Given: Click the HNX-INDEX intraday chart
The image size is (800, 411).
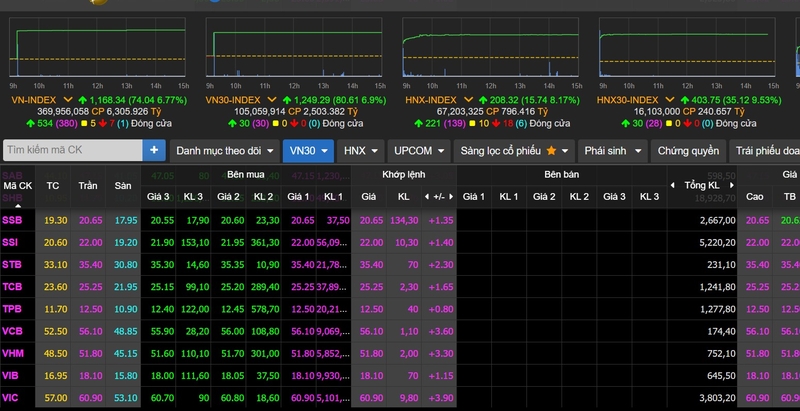Looking at the screenshot, I should point(490,47).
